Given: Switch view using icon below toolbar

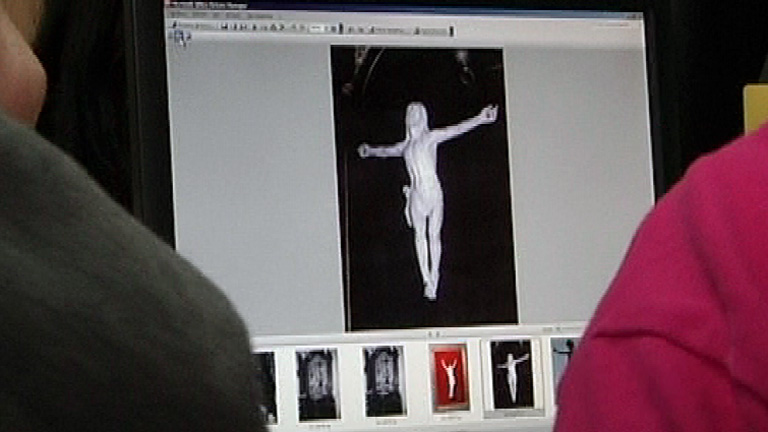Looking at the screenshot, I should click(180, 39).
